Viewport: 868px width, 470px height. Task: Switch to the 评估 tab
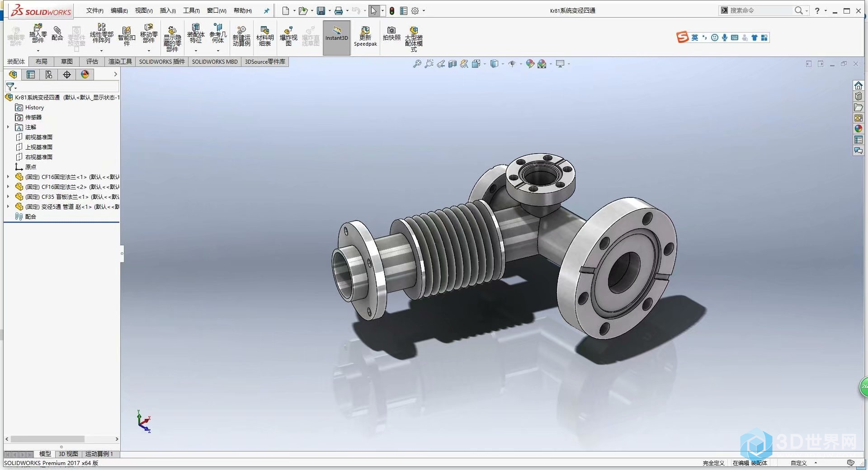pos(92,61)
